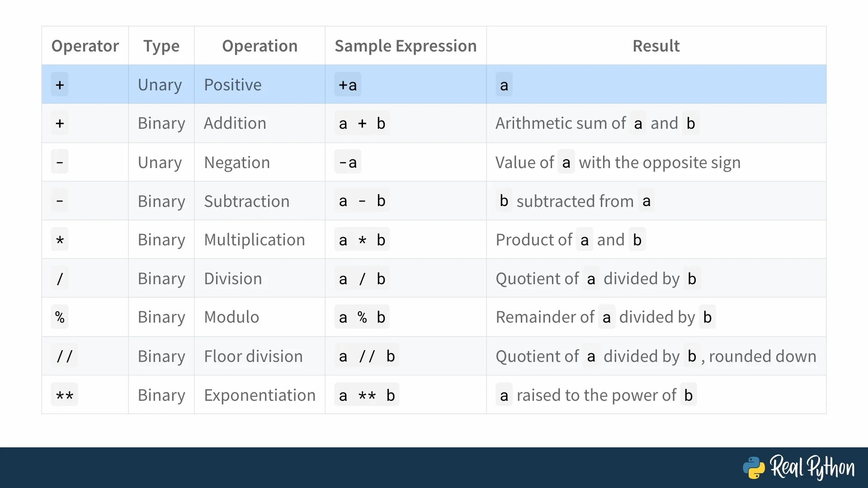The height and width of the screenshot is (488, 868).
Task: Click the multiplication * operator symbol
Action: click(60, 240)
